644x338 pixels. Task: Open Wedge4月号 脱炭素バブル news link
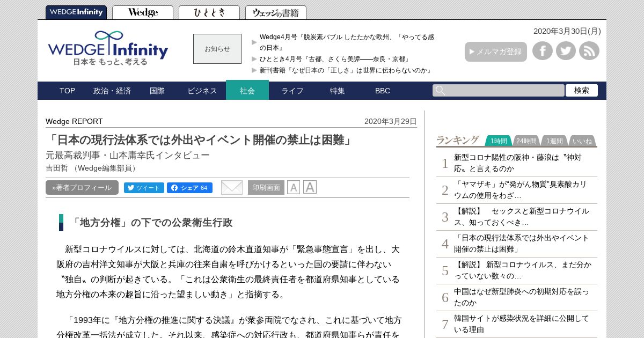[347, 42]
